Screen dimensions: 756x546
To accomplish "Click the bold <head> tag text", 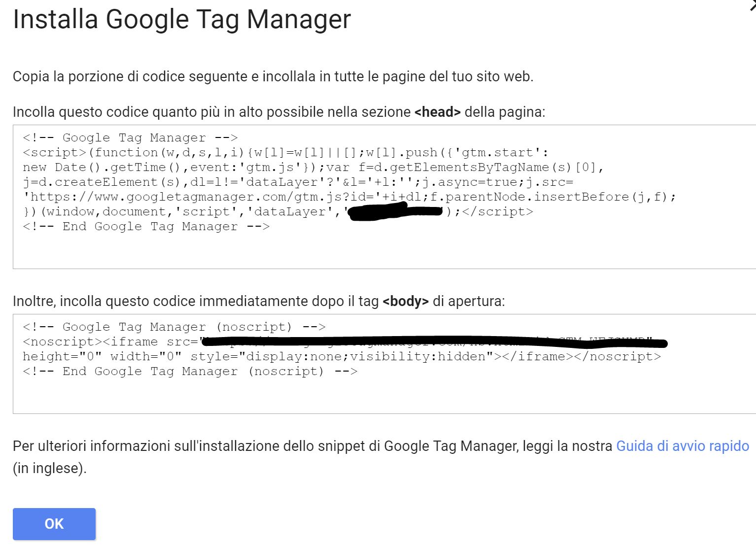I will tap(438, 112).
